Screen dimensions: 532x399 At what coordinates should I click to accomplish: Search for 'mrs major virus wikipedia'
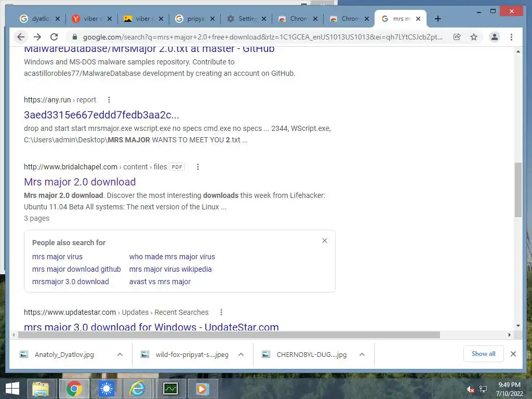click(x=170, y=269)
